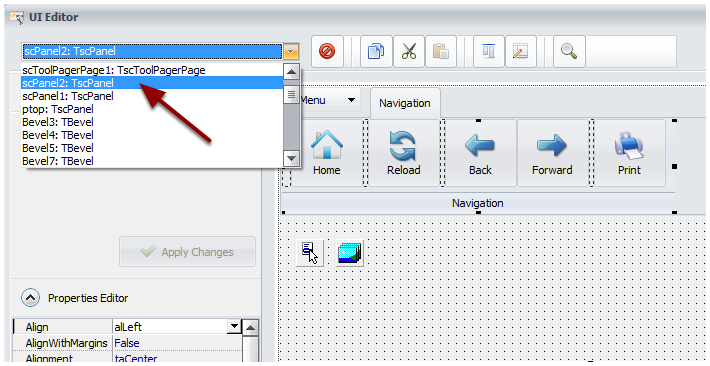Click properties grid scroll up arrow

[x=250, y=327]
